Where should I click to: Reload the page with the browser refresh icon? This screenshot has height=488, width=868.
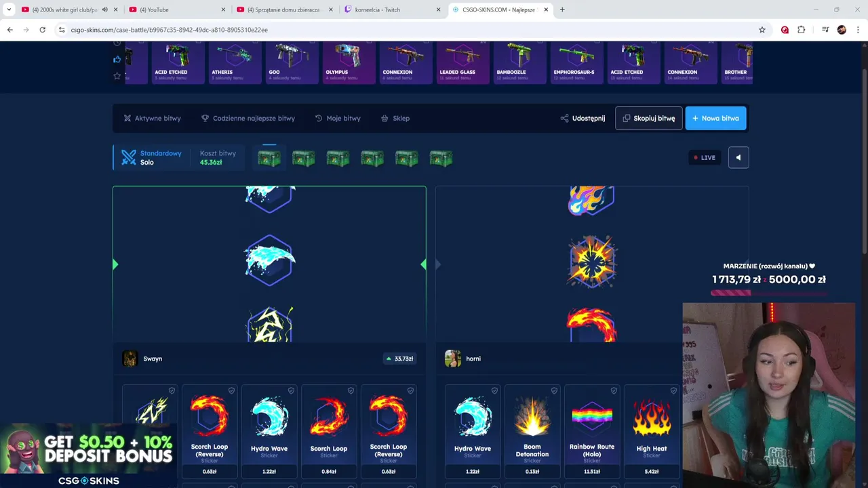(42, 30)
